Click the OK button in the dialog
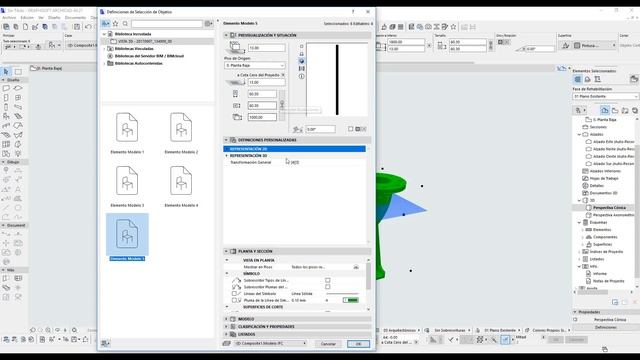The height and width of the screenshot is (360, 640). [358, 344]
